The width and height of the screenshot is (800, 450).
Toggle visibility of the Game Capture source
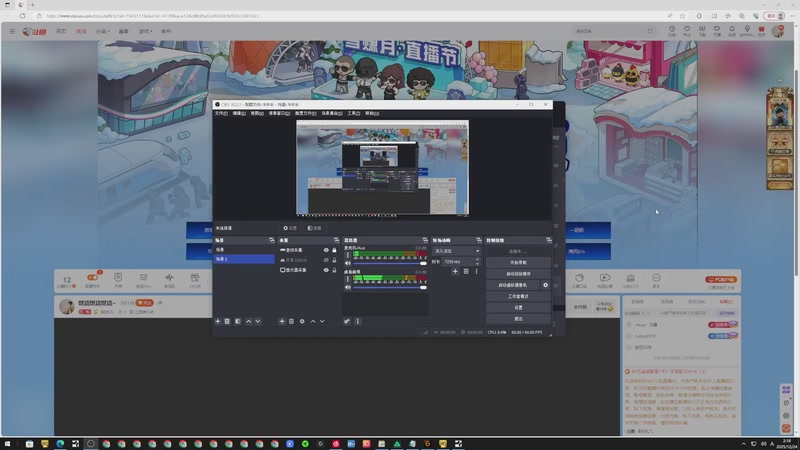click(x=326, y=250)
